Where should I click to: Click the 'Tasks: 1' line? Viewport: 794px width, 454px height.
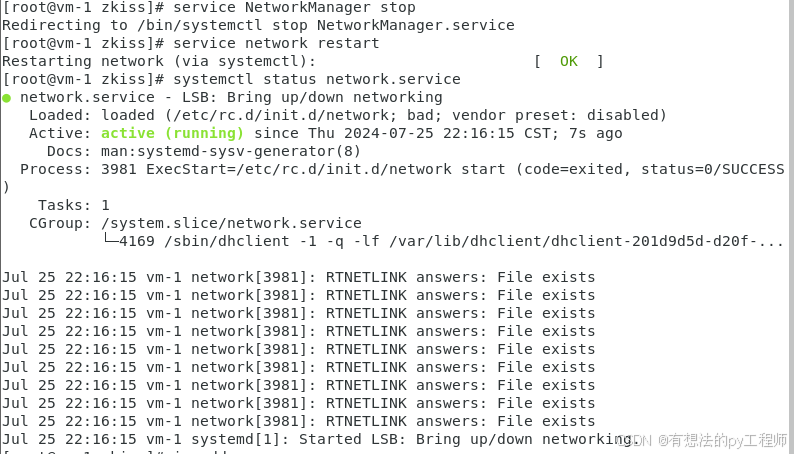pyautogui.click(x=74, y=205)
